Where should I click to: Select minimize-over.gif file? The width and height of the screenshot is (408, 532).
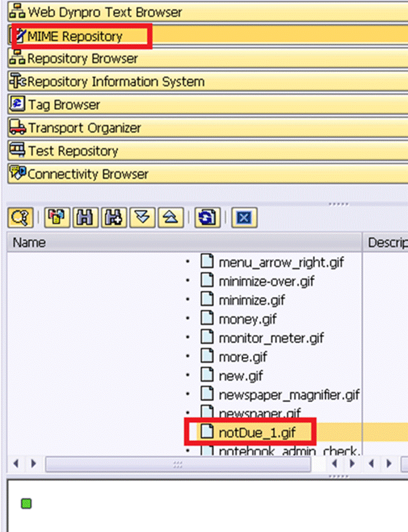pyautogui.click(x=266, y=281)
